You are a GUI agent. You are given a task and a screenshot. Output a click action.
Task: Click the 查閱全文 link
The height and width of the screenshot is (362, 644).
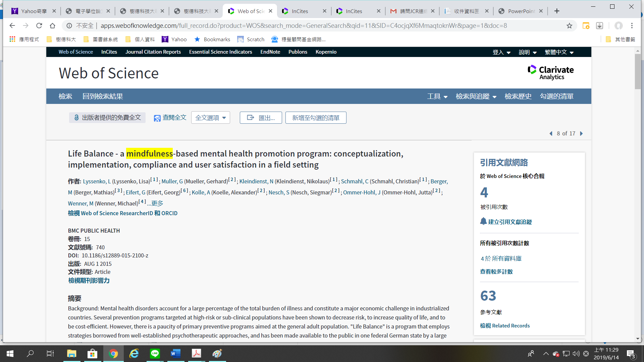pyautogui.click(x=170, y=118)
